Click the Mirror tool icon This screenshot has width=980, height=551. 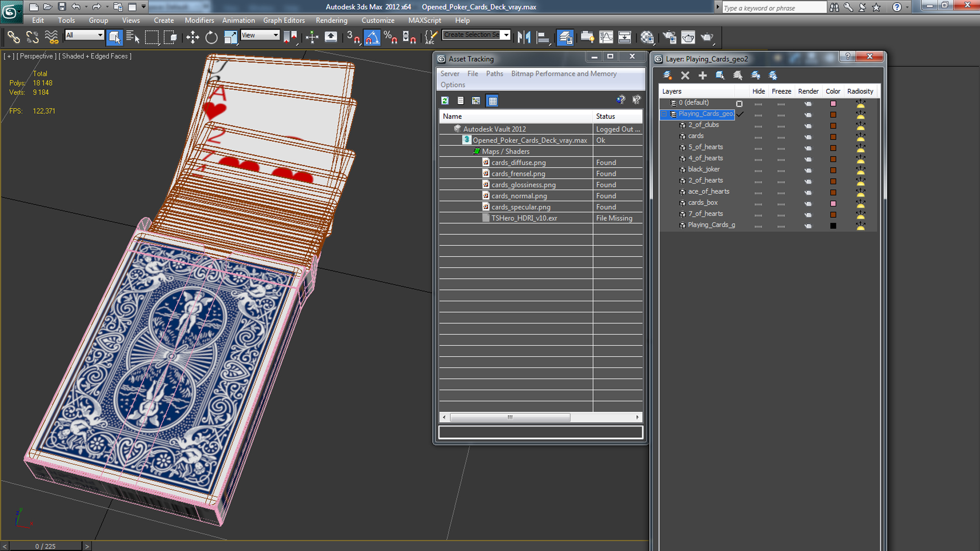[524, 37]
